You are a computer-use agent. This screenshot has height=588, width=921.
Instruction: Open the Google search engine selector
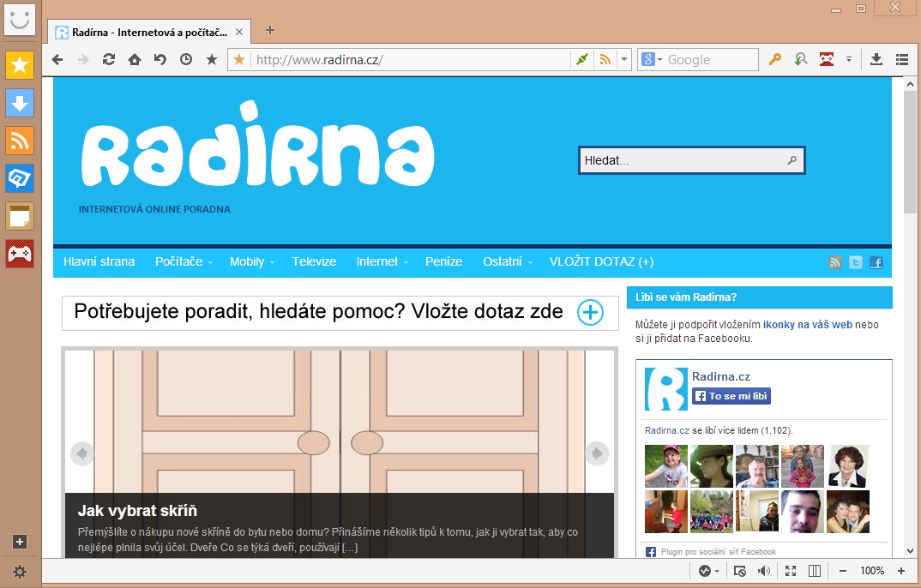pyautogui.click(x=652, y=59)
